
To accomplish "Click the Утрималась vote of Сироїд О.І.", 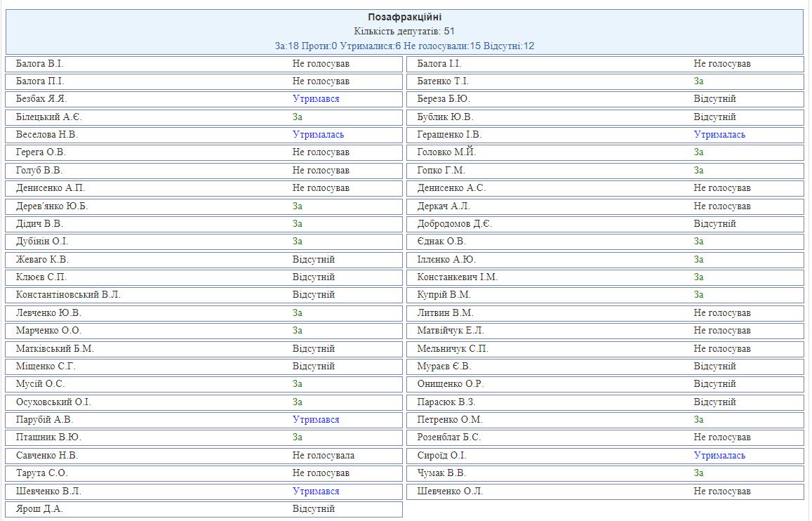I will point(719,456).
